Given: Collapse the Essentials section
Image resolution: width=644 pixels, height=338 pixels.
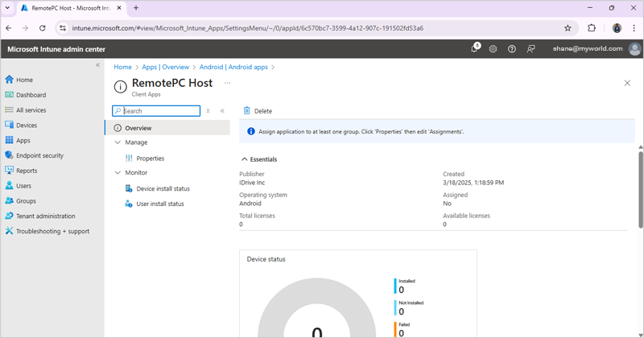Looking at the screenshot, I should point(245,159).
